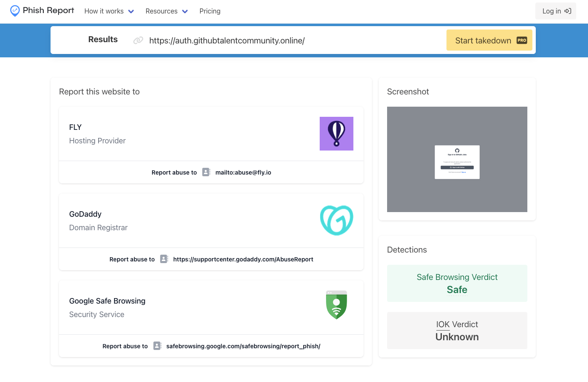Click Report abuse to label in Safe Browsing card
Image resolution: width=588 pixels, height=382 pixels.
pos(125,346)
